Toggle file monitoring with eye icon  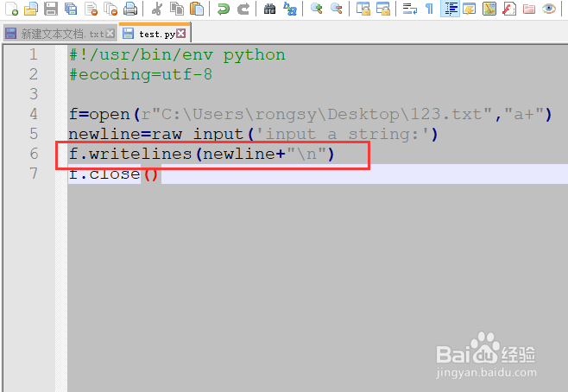tap(549, 9)
